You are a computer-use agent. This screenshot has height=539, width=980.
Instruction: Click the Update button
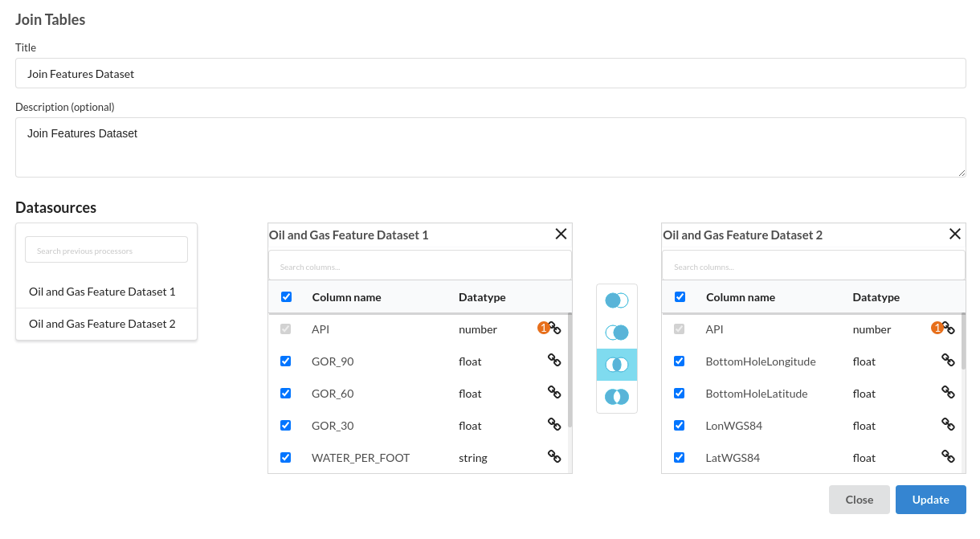[930, 500]
